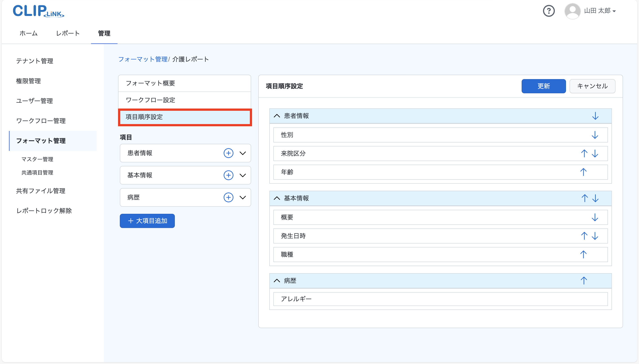
Task: Collapse the 患者情報 section in order panel
Action: tap(277, 116)
